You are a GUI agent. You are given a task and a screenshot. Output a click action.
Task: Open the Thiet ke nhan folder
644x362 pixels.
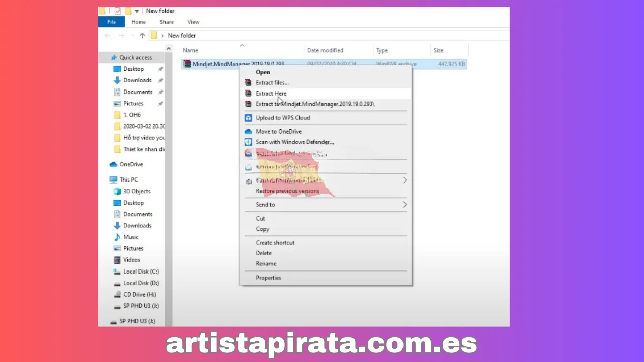(x=143, y=149)
